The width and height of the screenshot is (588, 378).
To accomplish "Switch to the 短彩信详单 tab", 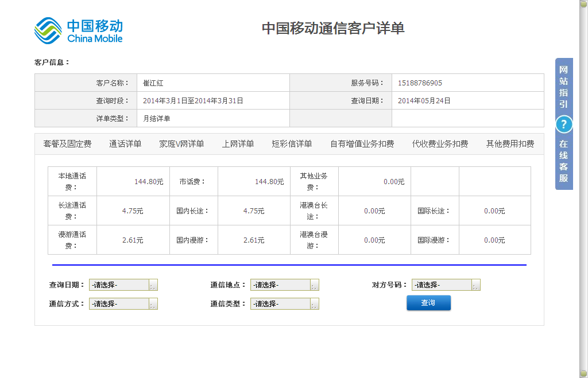I will coord(292,144).
